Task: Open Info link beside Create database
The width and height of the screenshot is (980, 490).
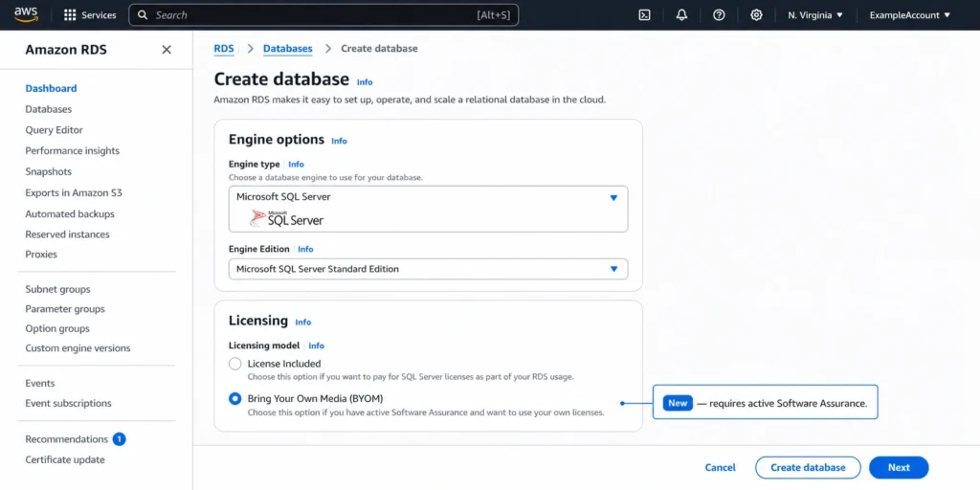Action: (365, 82)
